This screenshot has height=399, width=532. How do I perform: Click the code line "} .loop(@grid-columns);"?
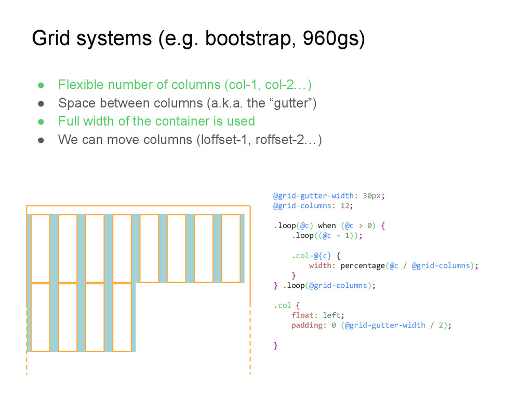325,286
